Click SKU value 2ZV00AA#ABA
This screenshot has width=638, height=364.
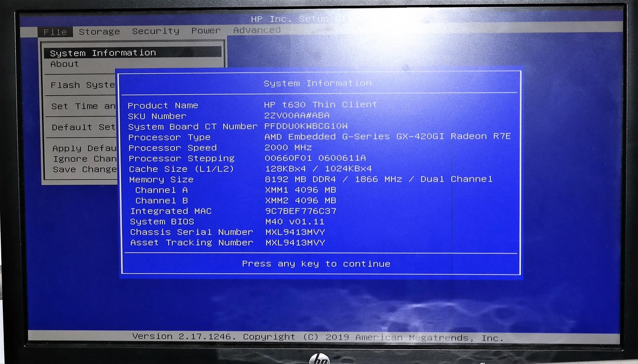[x=297, y=116]
